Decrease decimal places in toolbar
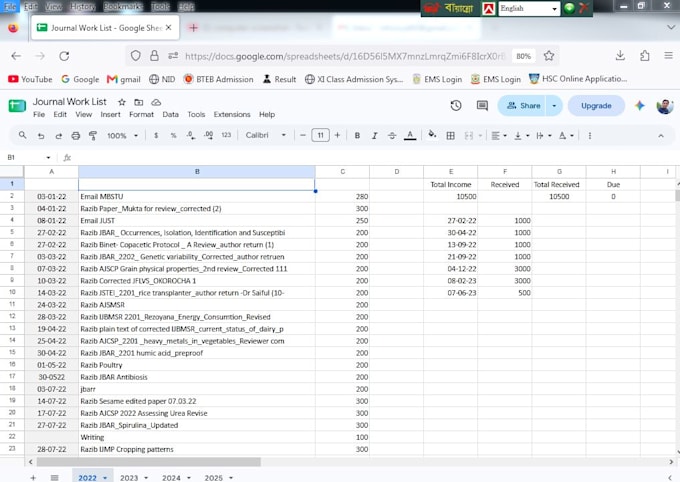The width and height of the screenshot is (680, 482). tap(191, 135)
